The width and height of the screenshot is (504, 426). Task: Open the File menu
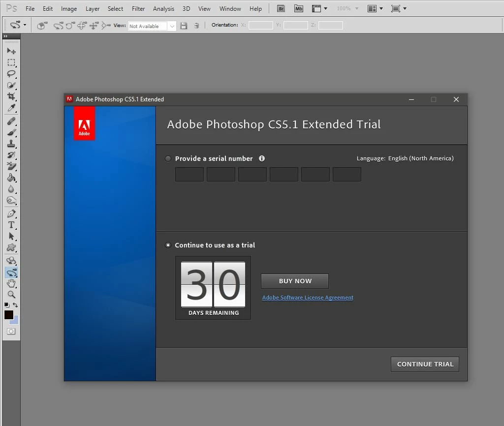pos(30,9)
